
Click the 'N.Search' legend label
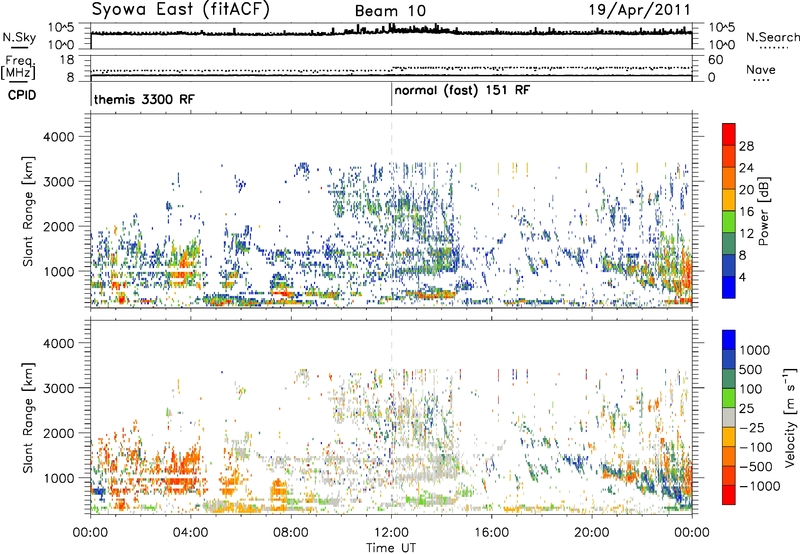772,37
